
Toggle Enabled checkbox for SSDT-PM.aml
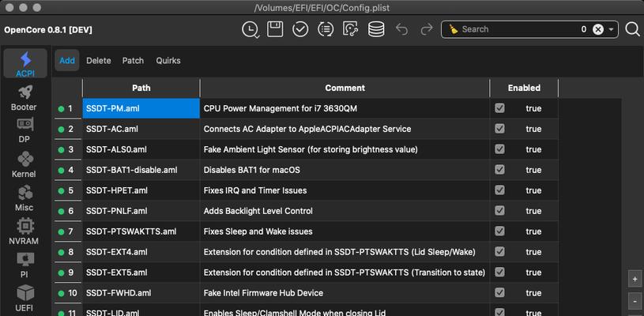[x=499, y=108]
